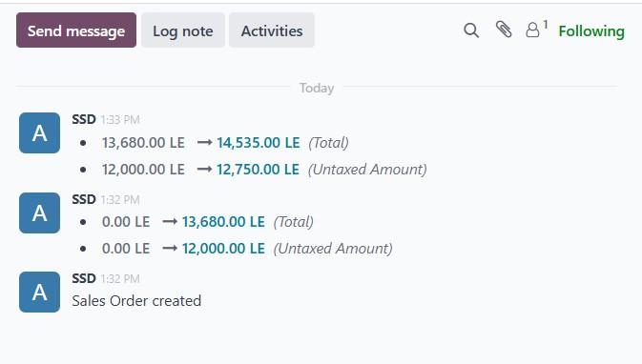
Task: Open the chatter search magnifier icon
Action: click(471, 30)
